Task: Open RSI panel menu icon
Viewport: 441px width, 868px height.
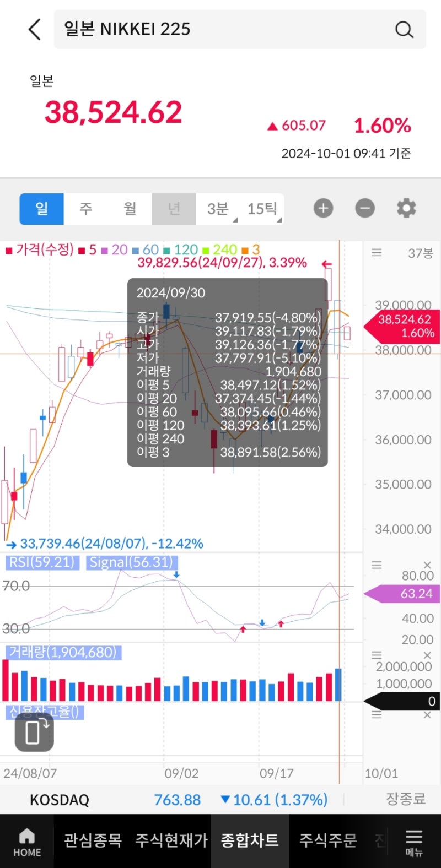Action: click(x=377, y=565)
